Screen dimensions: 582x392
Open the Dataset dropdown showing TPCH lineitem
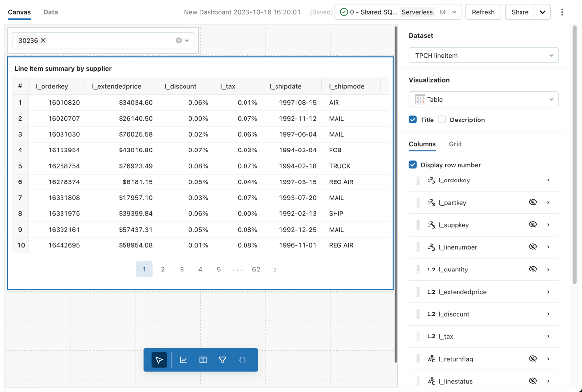[483, 55]
